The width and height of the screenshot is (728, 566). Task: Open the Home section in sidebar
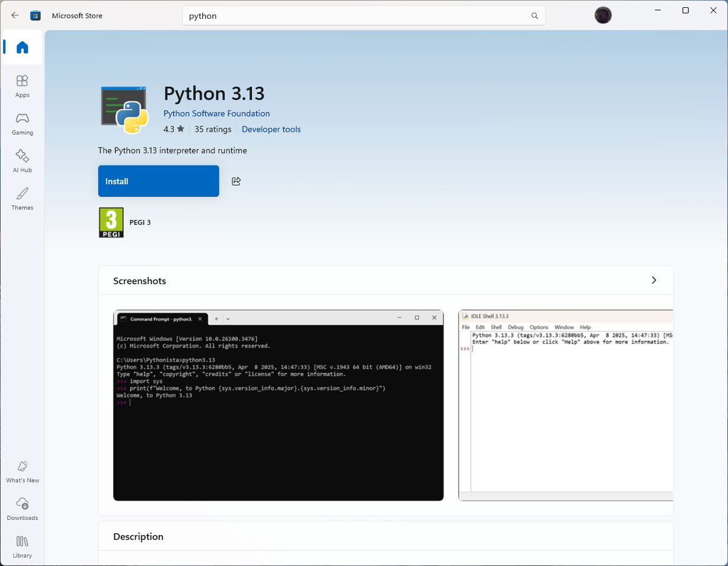coord(22,47)
